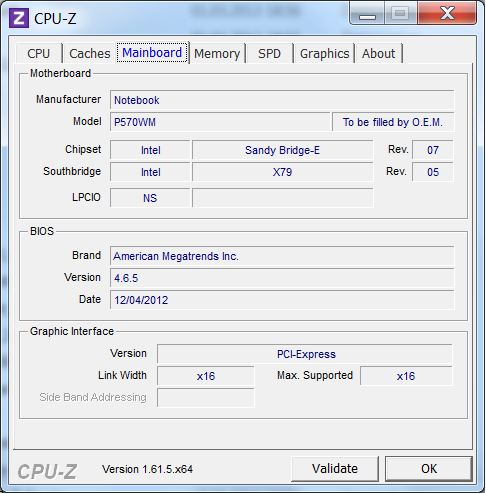Select the Mainboard tab
The height and width of the screenshot is (494, 486).
click(x=152, y=53)
